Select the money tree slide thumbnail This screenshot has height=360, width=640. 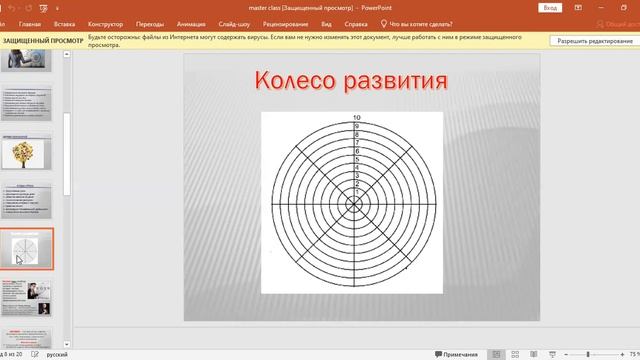coord(27,152)
